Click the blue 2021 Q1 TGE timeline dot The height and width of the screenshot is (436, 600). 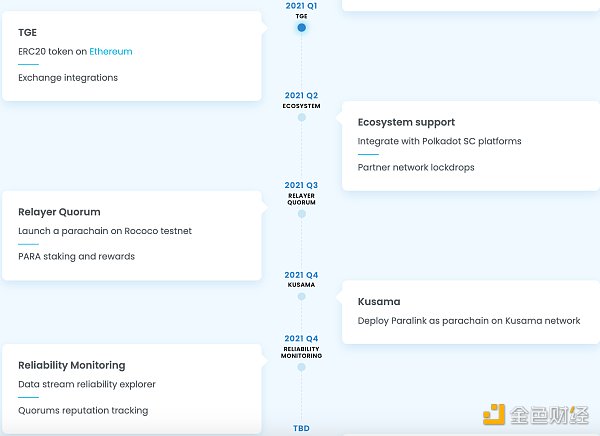tap(301, 27)
